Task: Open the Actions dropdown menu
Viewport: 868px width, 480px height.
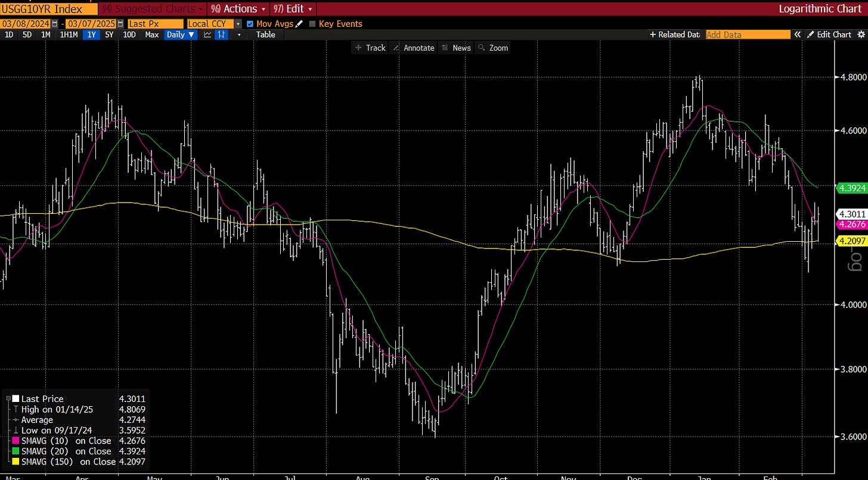Action: coord(238,9)
